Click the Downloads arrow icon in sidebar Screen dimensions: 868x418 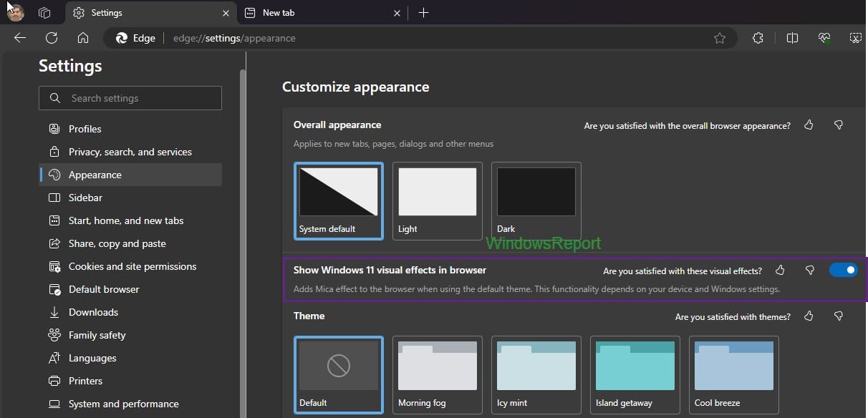(x=54, y=312)
